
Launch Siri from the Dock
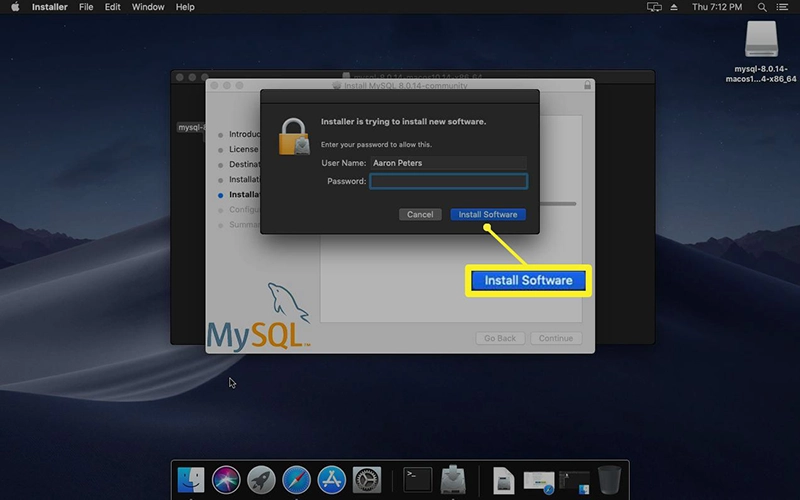pos(226,480)
